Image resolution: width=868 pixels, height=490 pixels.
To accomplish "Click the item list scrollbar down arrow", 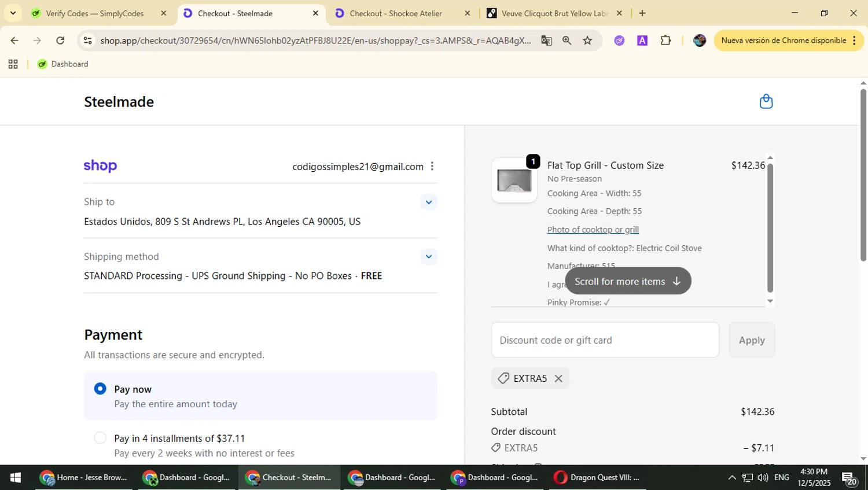I will pyautogui.click(x=770, y=301).
